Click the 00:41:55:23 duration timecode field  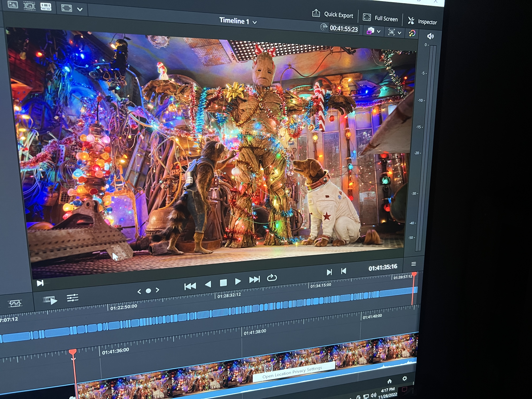click(344, 29)
